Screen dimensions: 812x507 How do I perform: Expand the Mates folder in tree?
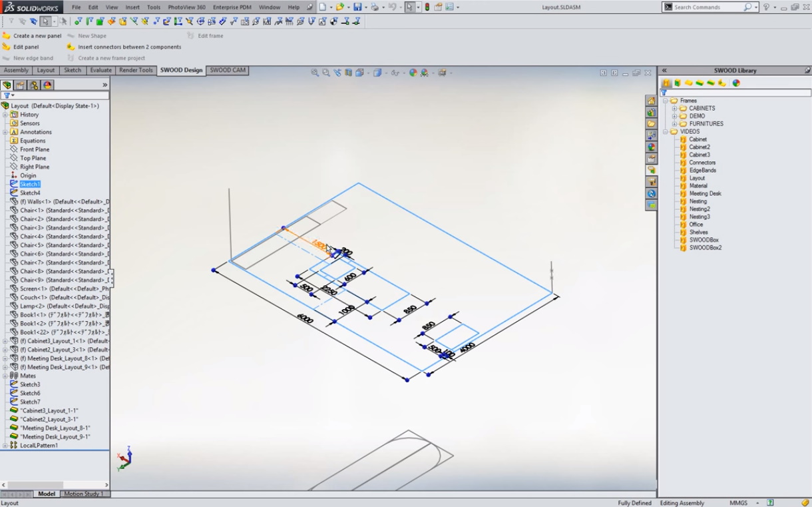pos(5,376)
